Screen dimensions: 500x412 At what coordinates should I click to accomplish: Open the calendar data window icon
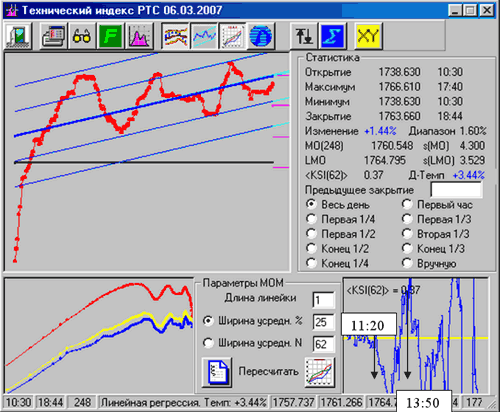click(53, 36)
